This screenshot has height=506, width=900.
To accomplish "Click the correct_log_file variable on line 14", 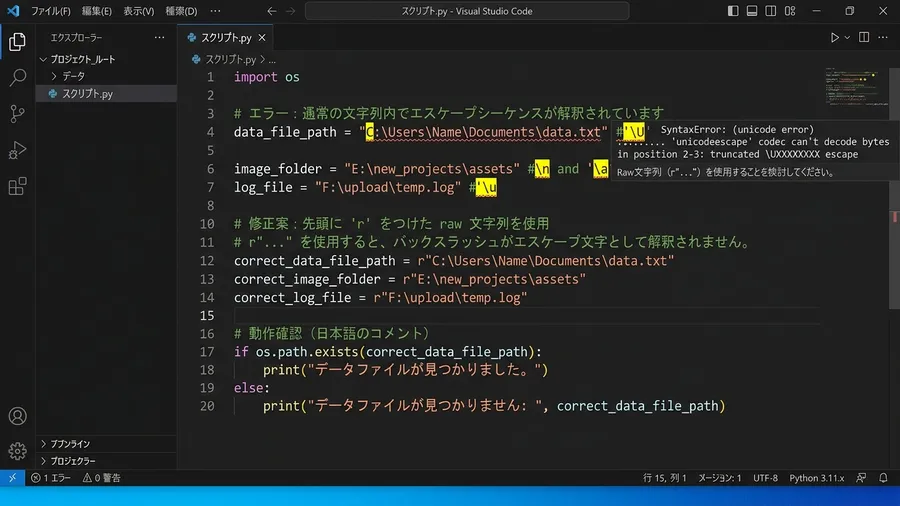I will [x=292, y=298].
